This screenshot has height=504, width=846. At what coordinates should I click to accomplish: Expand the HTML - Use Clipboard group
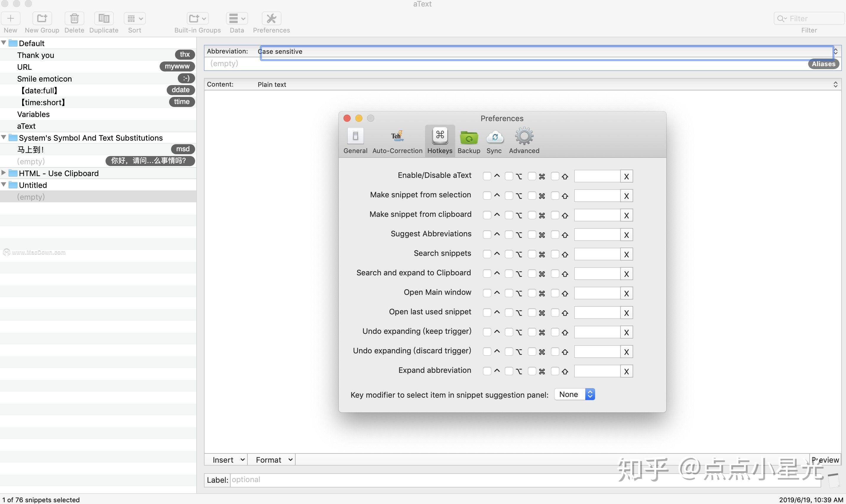coord(4,173)
